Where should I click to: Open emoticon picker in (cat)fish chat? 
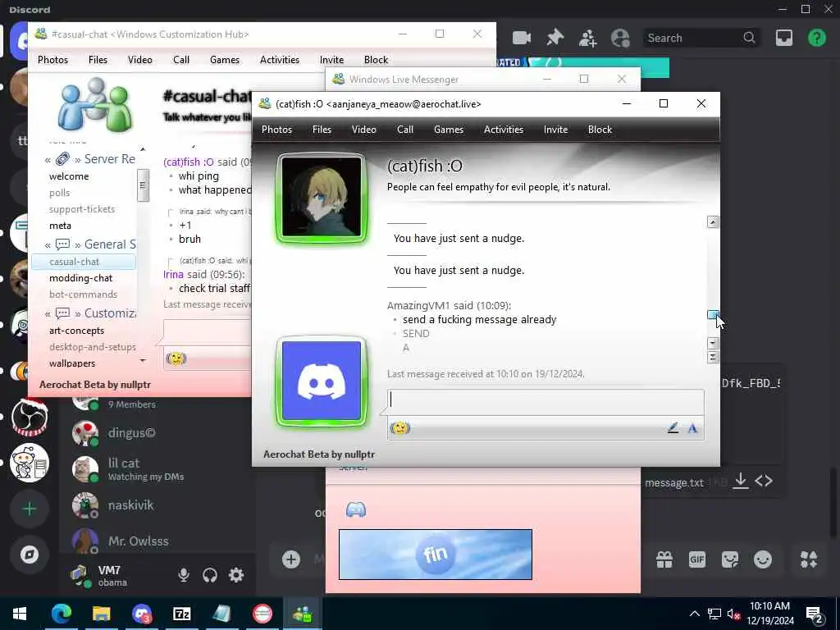point(400,428)
